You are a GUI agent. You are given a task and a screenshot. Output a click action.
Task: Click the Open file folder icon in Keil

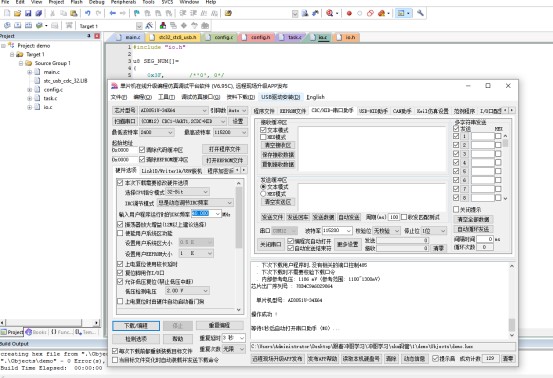(x=17, y=13)
